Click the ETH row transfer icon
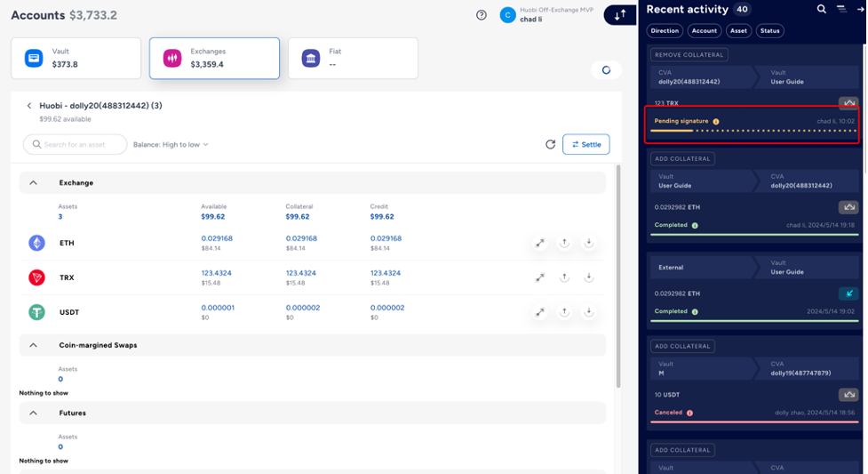 [x=539, y=243]
